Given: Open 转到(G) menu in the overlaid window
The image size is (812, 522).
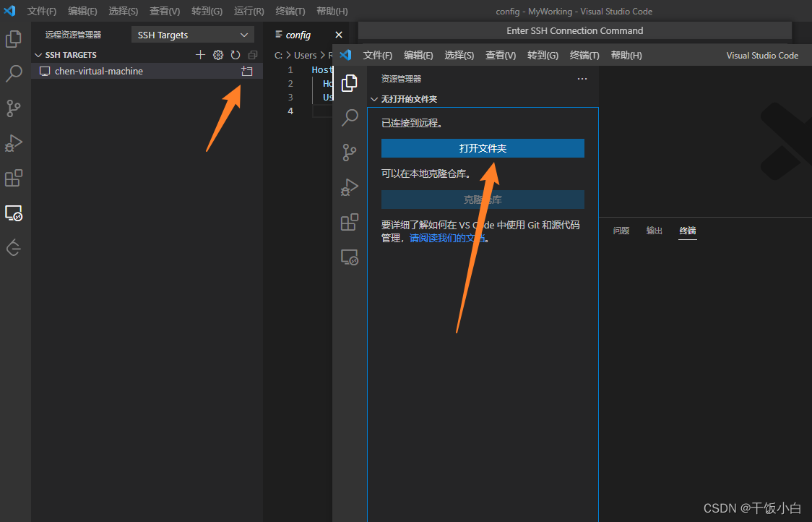Looking at the screenshot, I should [543, 55].
